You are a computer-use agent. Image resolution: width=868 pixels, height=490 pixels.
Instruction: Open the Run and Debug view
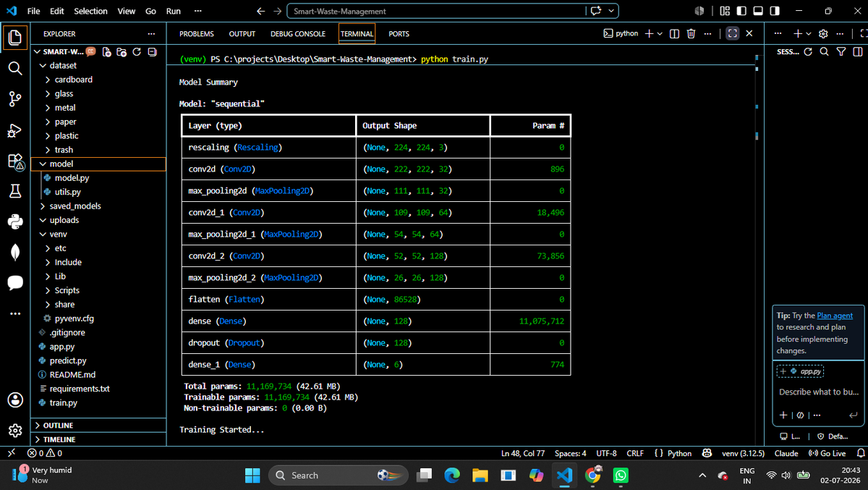tap(15, 130)
